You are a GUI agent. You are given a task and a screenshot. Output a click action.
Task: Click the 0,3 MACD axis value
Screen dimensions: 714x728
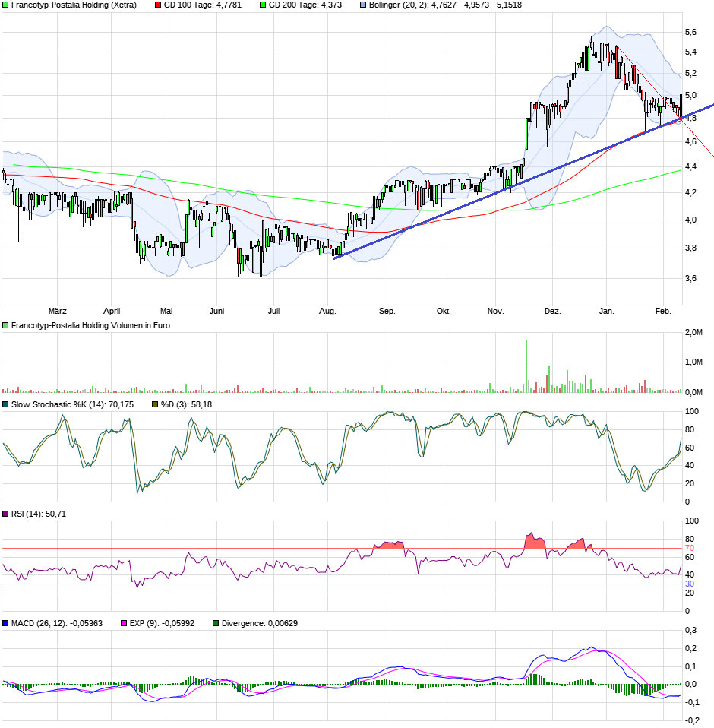690,630
